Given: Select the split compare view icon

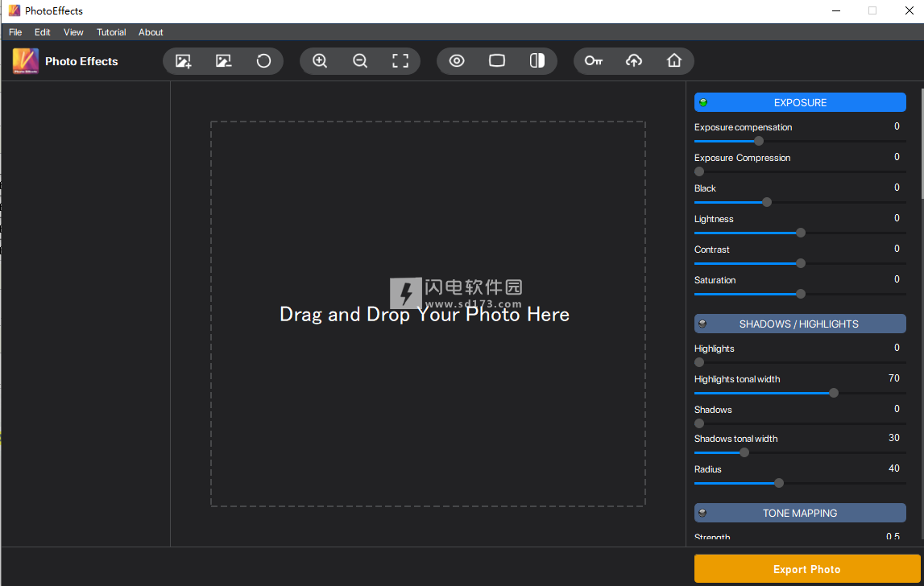Looking at the screenshot, I should click(x=537, y=60).
